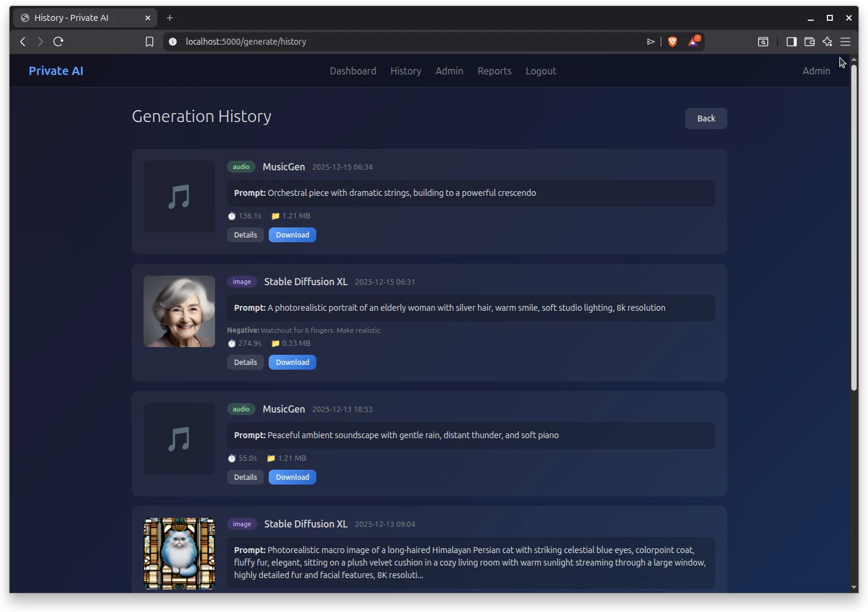Click the Persian cat image thumbnail

pos(179,554)
